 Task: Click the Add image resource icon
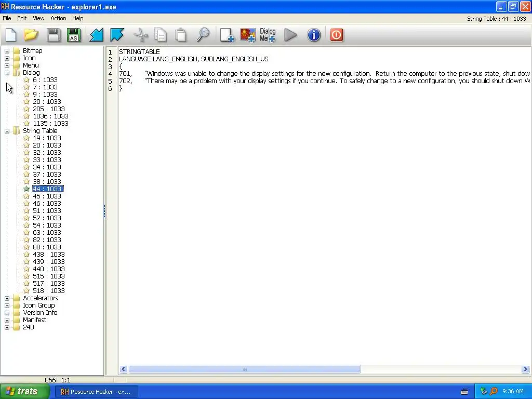tap(248, 35)
